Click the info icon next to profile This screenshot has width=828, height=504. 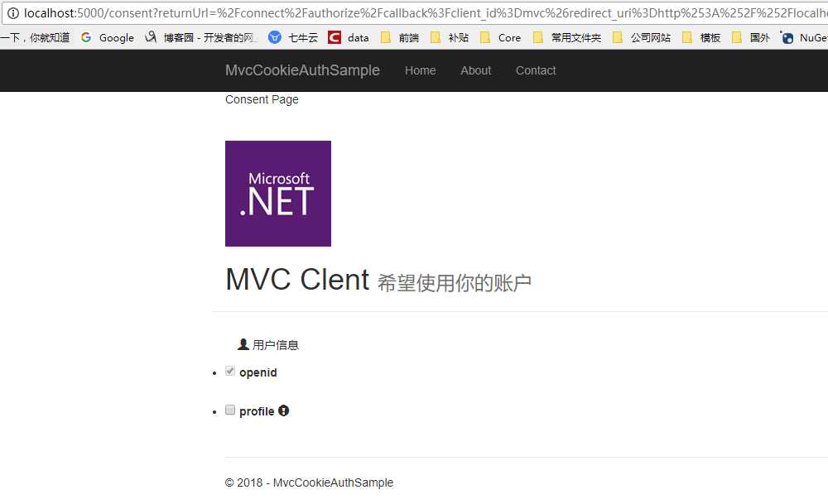(x=283, y=410)
